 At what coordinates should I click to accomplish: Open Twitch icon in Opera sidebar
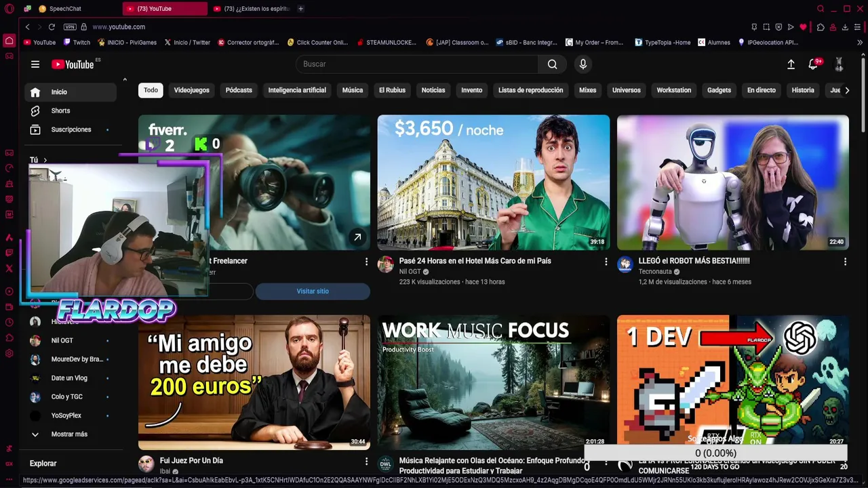(x=9, y=253)
